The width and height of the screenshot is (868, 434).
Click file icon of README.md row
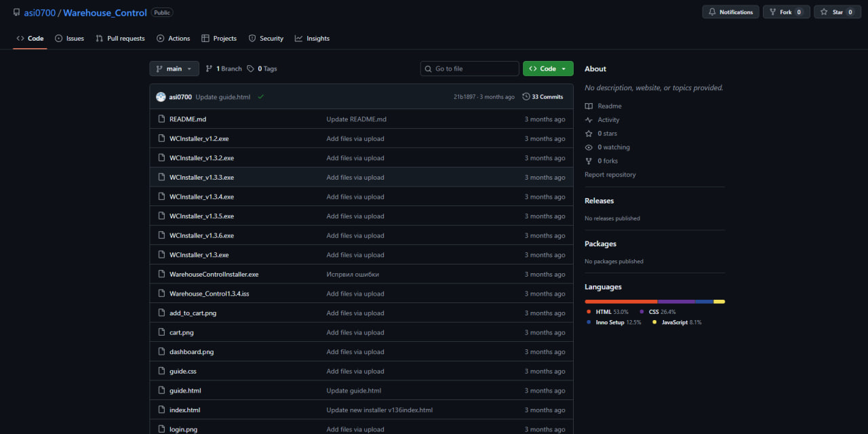pos(161,119)
